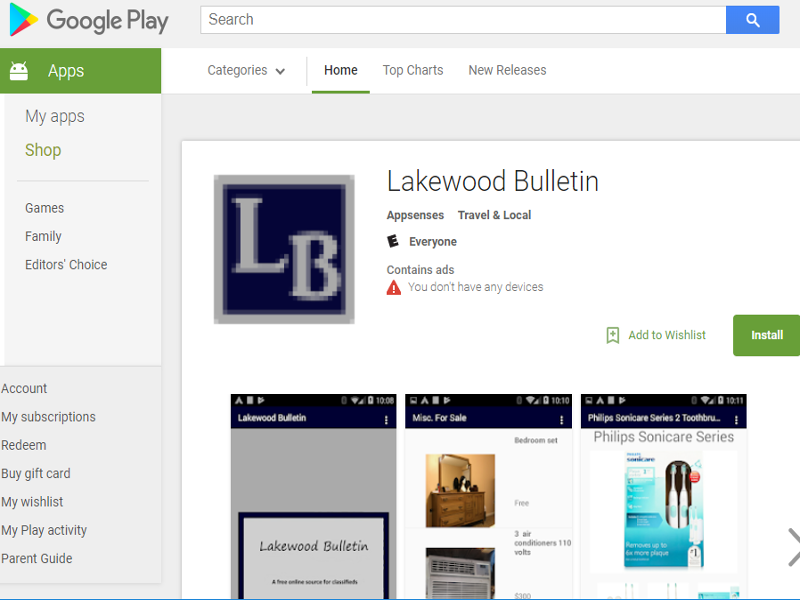This screenshot has height=600, width=800.
Task: Click next arrow for screenshots carousel
Action: point(793,547)
